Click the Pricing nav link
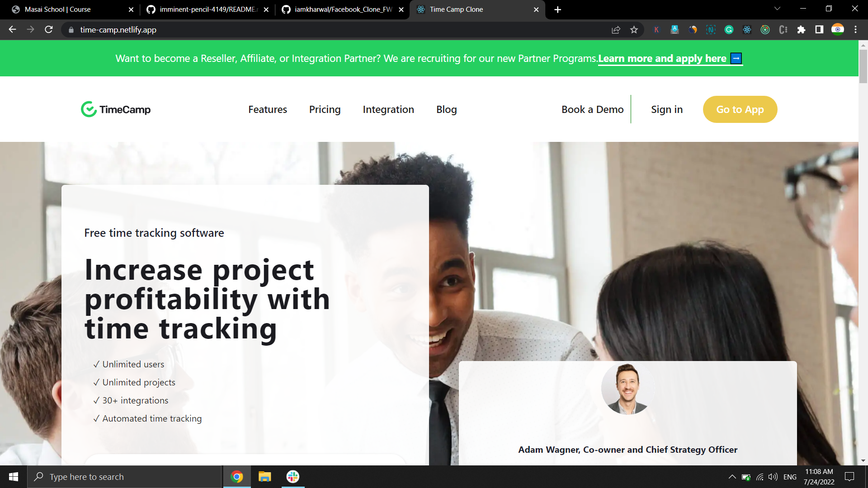The width and height of the screenshot is (868, 488). point(325,109)
